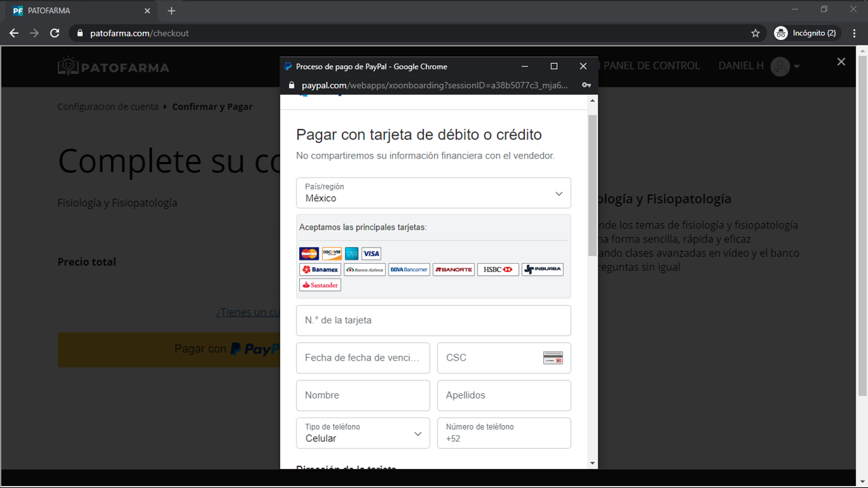Go forward in the main browser
868x488 pixels.
[x=34, y=33]
